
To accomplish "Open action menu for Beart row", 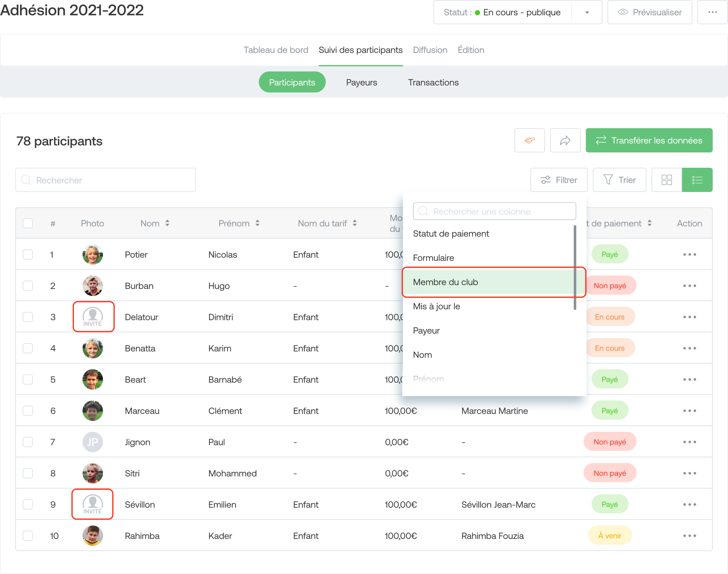I will tap(689, 379).
